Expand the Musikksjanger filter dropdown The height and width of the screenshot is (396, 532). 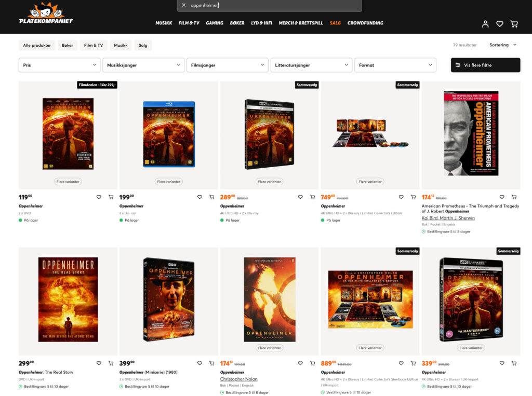tap(143, 65)
